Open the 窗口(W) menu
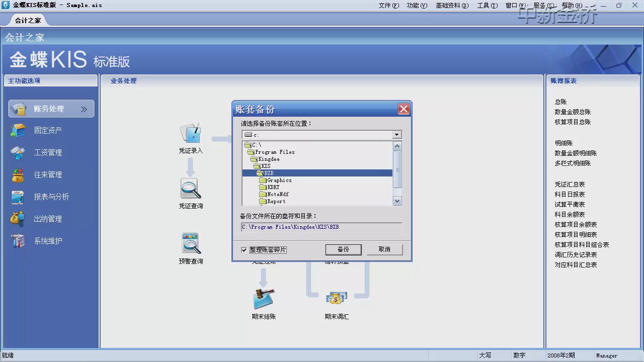The height and width of the screenshot is (362, 644). click(x=516, y=5)
